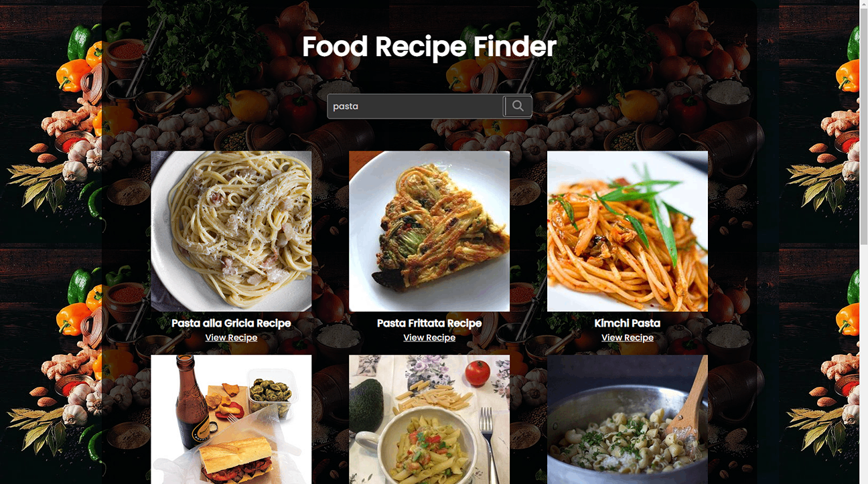The width and height of the screenshot is (868, 484).
Task: Click the Pasta alla Gricia Recipe title
Action: click(231, 323)
